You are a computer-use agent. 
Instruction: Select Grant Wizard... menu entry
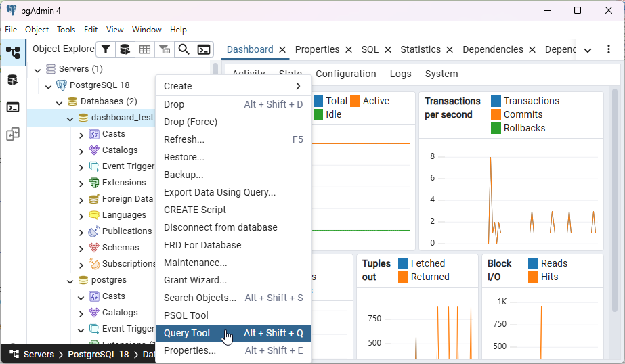click(233, 280)
